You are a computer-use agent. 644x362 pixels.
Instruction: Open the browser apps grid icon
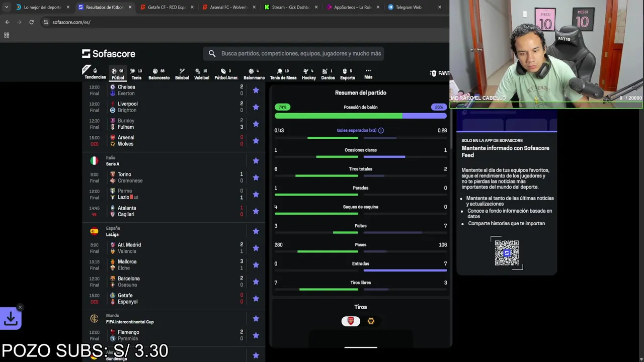(x=7, y=35)
